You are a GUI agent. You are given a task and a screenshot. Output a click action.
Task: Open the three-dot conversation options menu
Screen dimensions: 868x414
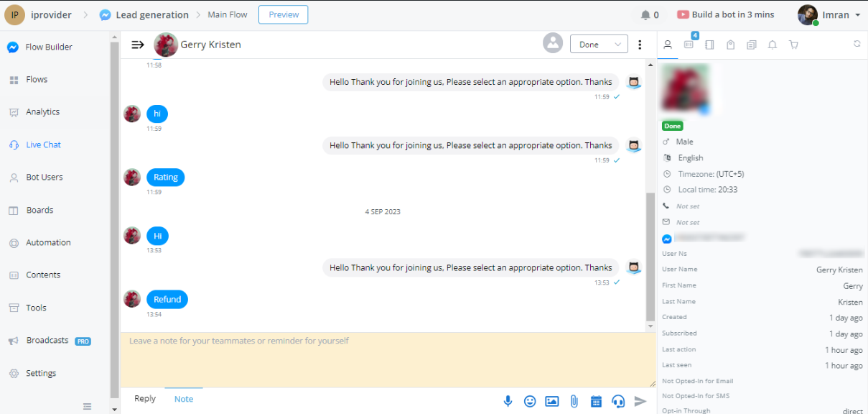640,45
